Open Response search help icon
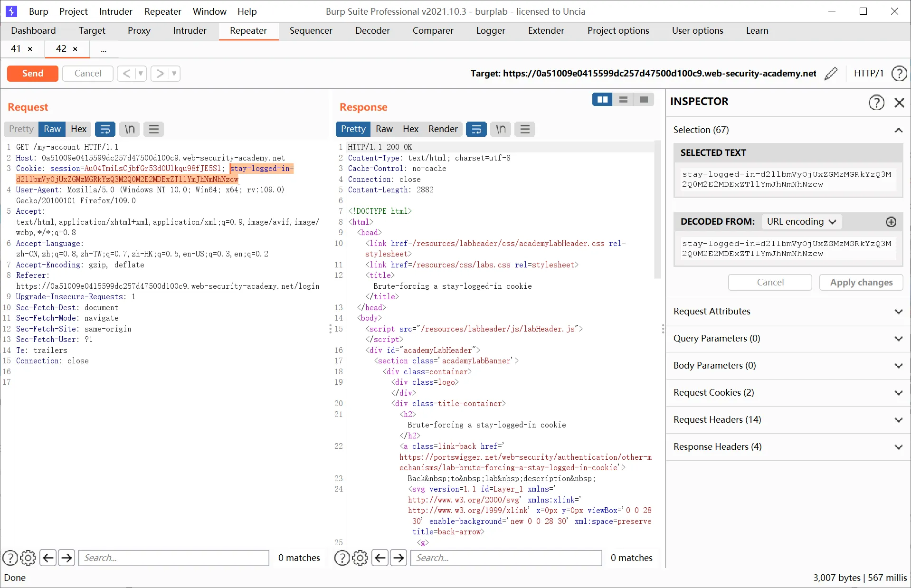Viewport: 911px width, 588px height. click(342, 558)
